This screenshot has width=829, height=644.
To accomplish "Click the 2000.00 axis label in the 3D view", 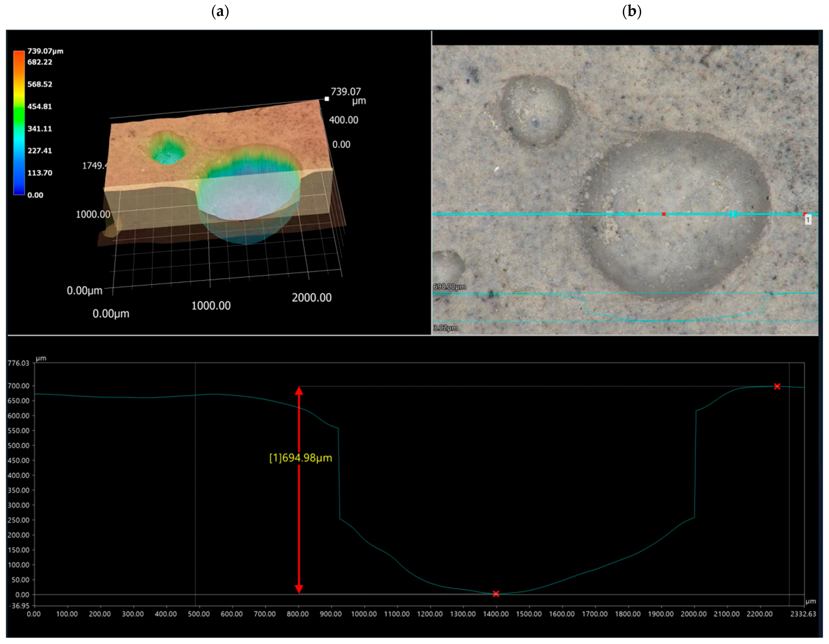I will tap(312, 298).
